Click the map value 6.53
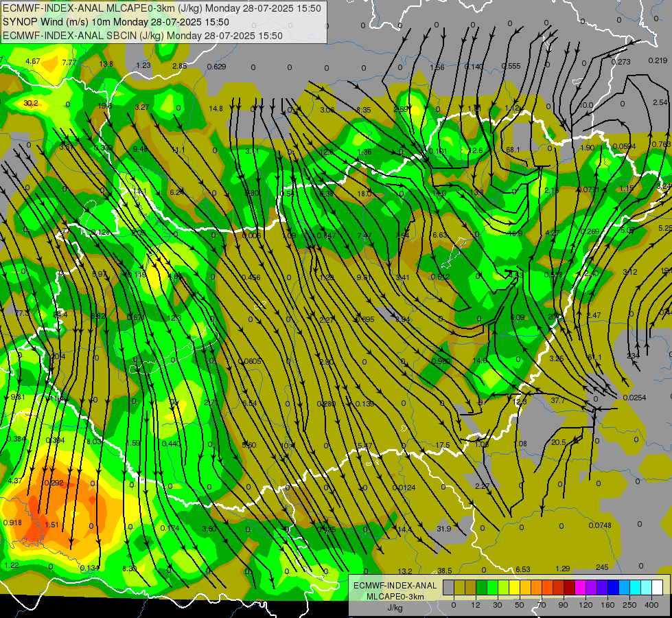Image resolution: width=672 pixels, height=618 pixels. coord(523,569)
